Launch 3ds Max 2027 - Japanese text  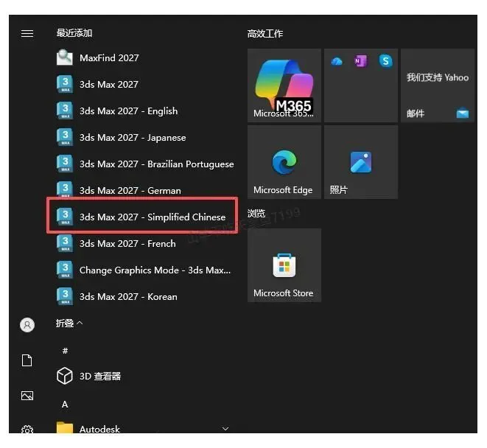pyautogui.click(x=133, y=137)
